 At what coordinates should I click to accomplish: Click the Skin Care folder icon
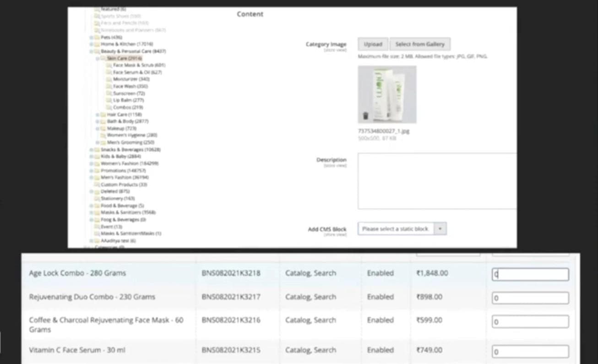pyautogui.click(x=103, y=58)
